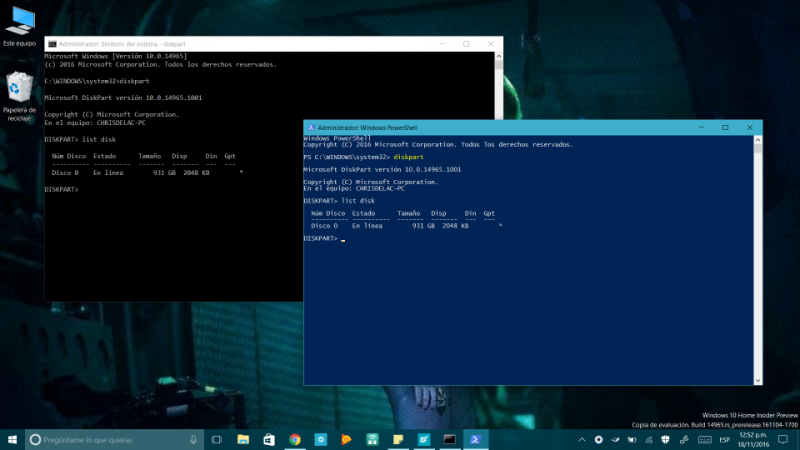
Task: Open File Explorer from the taskbar
Action: point(243,439)
